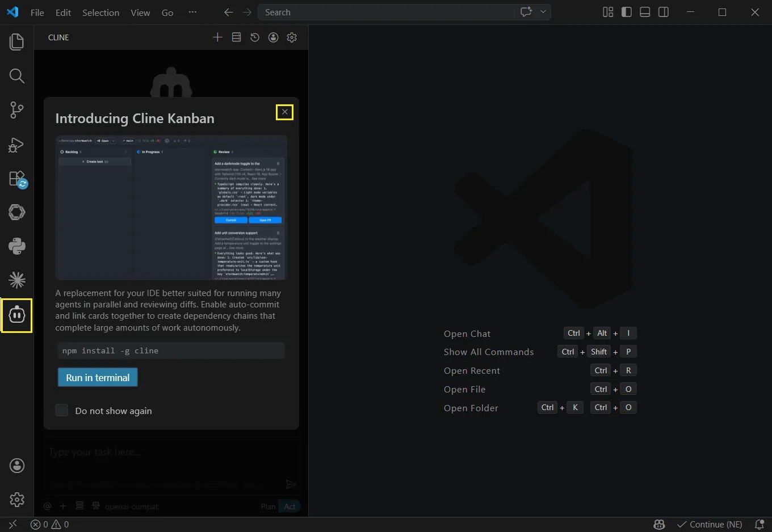The width and height of the screenshot is (772, 532).
Task: Click the Open Folder label
Action: (x=471, y=408)
